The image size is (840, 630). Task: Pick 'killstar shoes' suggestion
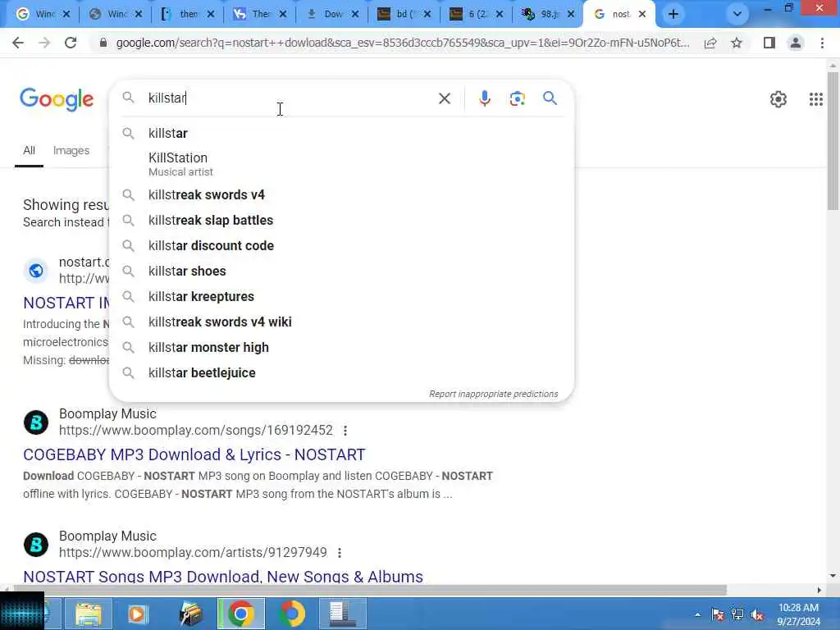(x=341, y=271)
